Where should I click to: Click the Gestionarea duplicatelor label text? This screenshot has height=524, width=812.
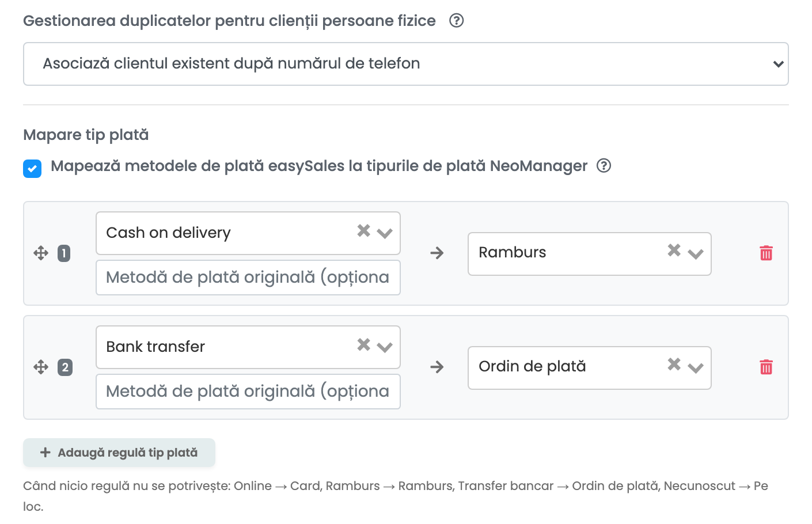click(229, 21)
